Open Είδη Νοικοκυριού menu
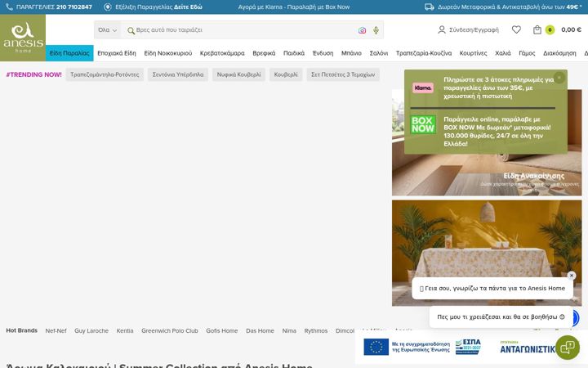The height and width of the screenshot is (368, 588). click(x=168, y=53)
